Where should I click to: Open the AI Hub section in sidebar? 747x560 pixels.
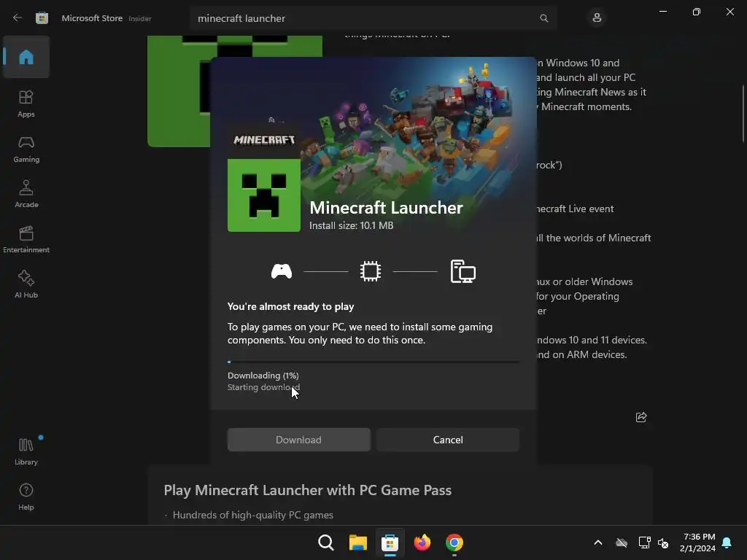[x=26, y=285]
